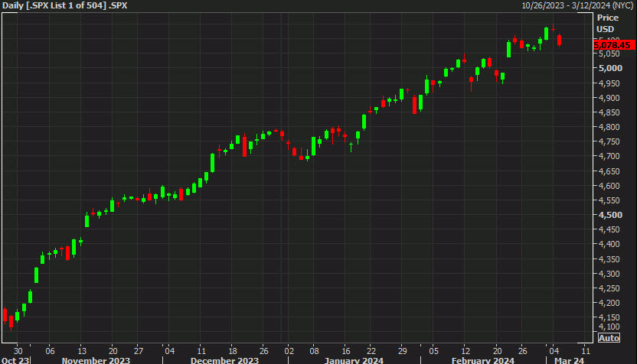Click the 12 date tick in February
Viewport: 637px width, 364px height.
(465, 351)
